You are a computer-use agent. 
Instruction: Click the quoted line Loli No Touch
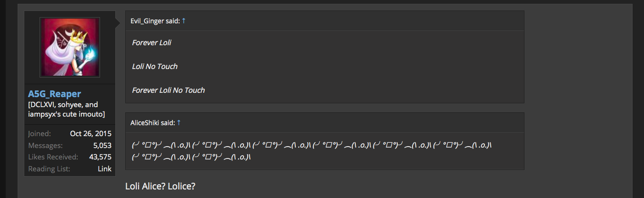point(155,67)
